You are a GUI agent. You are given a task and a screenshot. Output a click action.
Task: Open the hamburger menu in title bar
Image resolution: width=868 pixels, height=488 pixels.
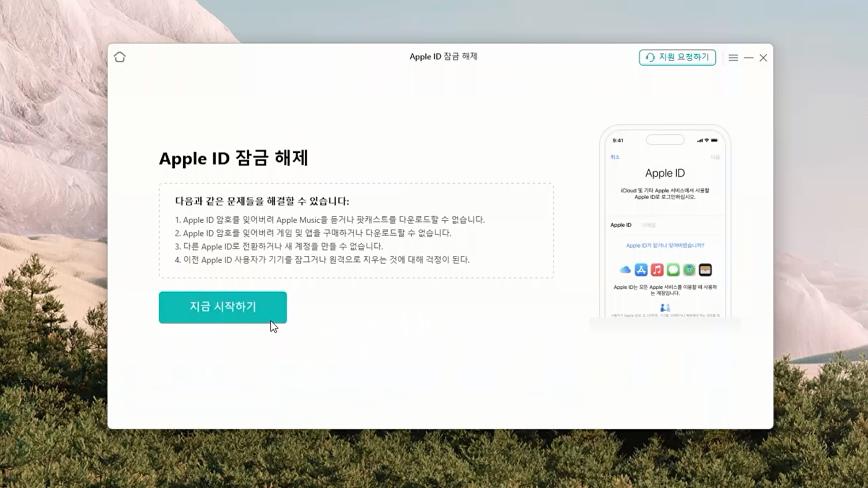click(x=733, y=58)
